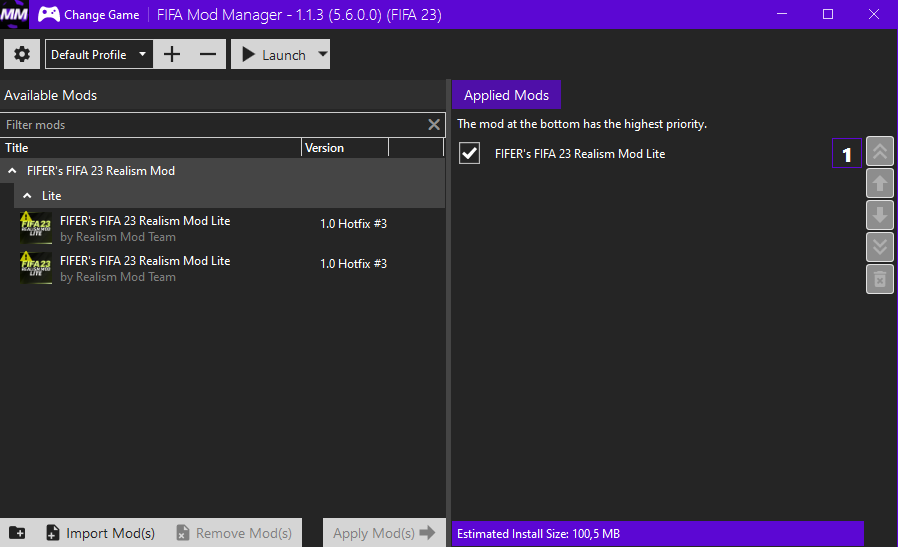Click Import Mod(s) button
Image resolution: width=898 pixels, height=547 pixels.
point(100,533)
